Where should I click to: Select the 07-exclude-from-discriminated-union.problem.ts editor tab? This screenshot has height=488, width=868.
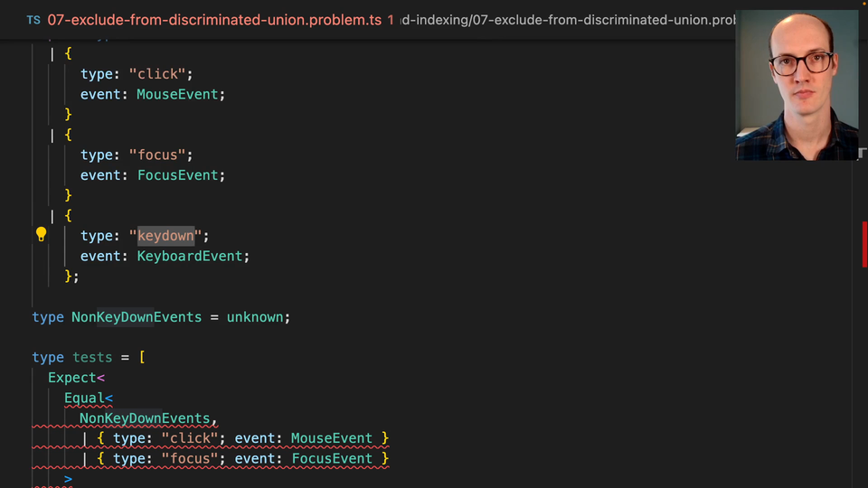click(213, 20)
